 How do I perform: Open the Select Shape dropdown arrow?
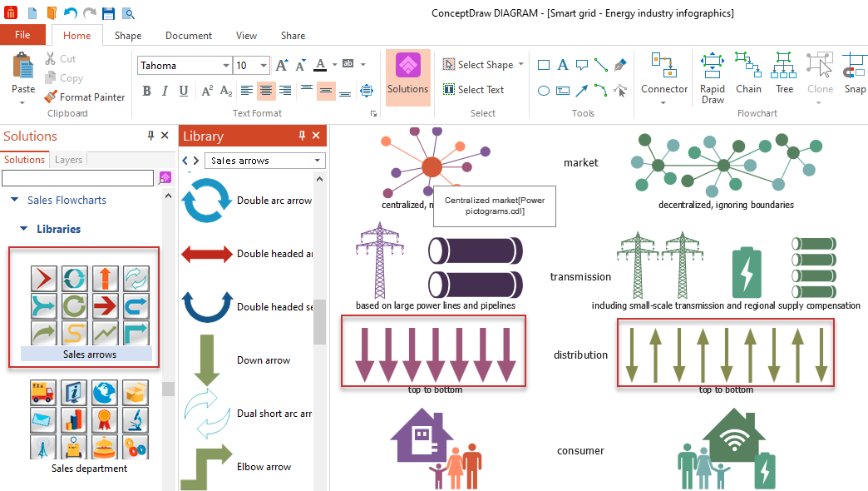point(521,64)
